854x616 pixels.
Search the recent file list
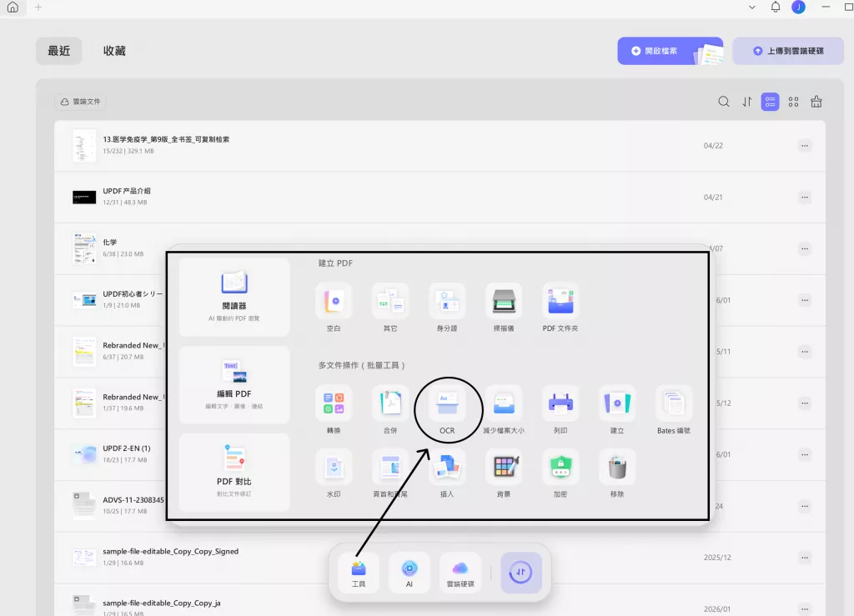[723, 102]
